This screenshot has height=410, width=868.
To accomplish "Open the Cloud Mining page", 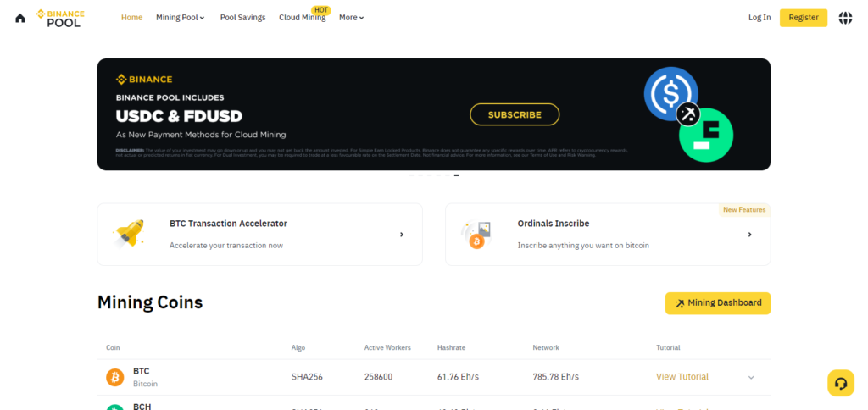I will pos(303,18).
